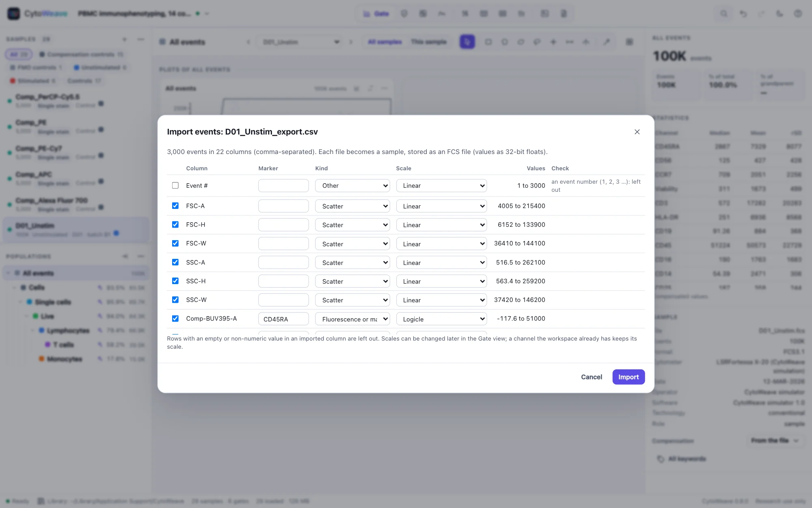
Task: Open All keywords link in the sample panel
Action: tap(687, 459)
